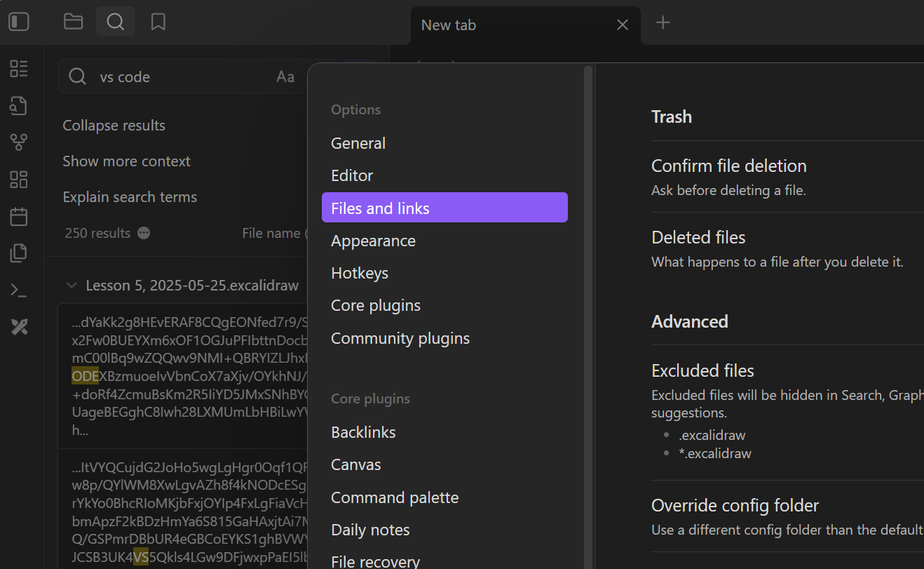Open graph view from the ribbon
Viewport: 924px width, 569px height.
(x=19, y=142)
